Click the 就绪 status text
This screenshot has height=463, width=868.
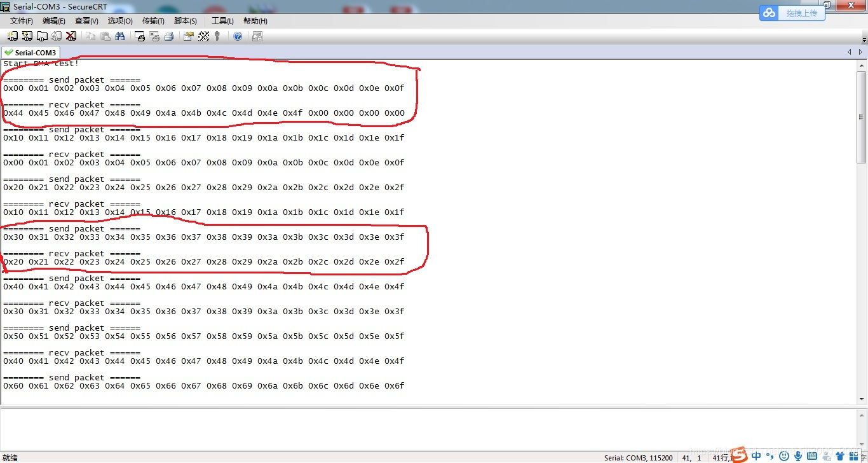coord(10,458)
